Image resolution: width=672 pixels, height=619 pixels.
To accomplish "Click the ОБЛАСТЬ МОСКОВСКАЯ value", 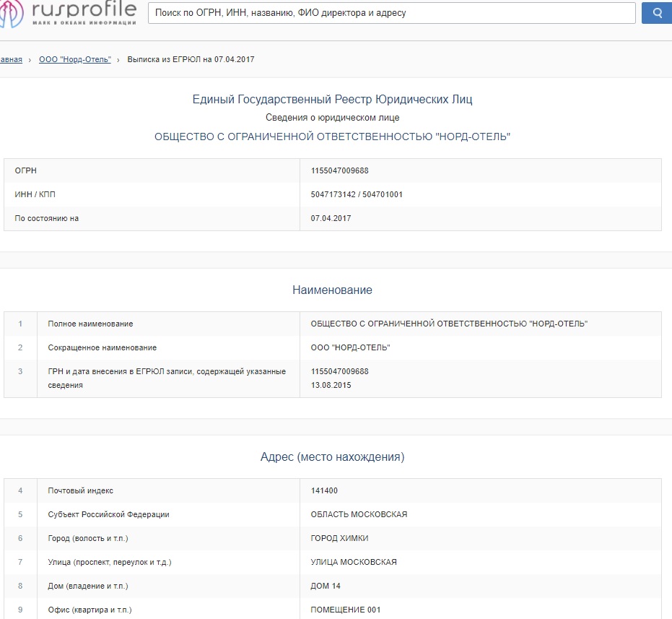I will coord(359,514).
